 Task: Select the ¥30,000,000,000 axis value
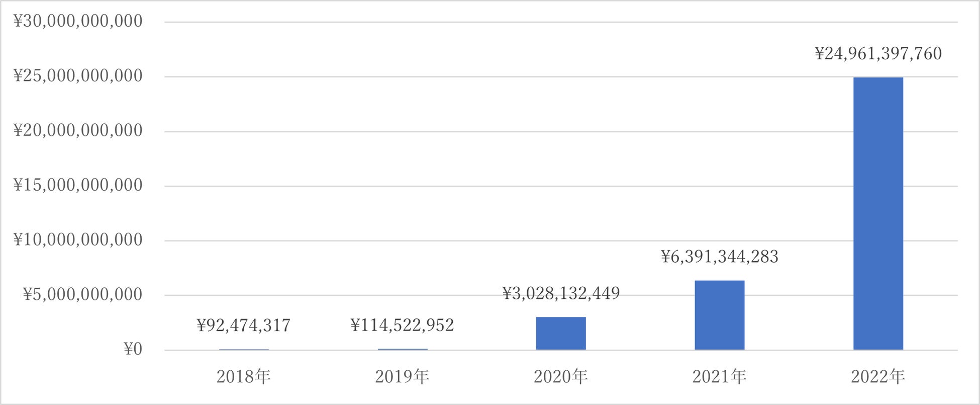(x=78, y=21)
